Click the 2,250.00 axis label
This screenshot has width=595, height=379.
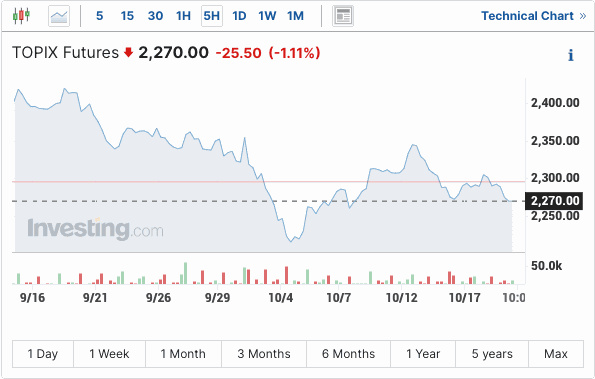(x=555, y=216)
